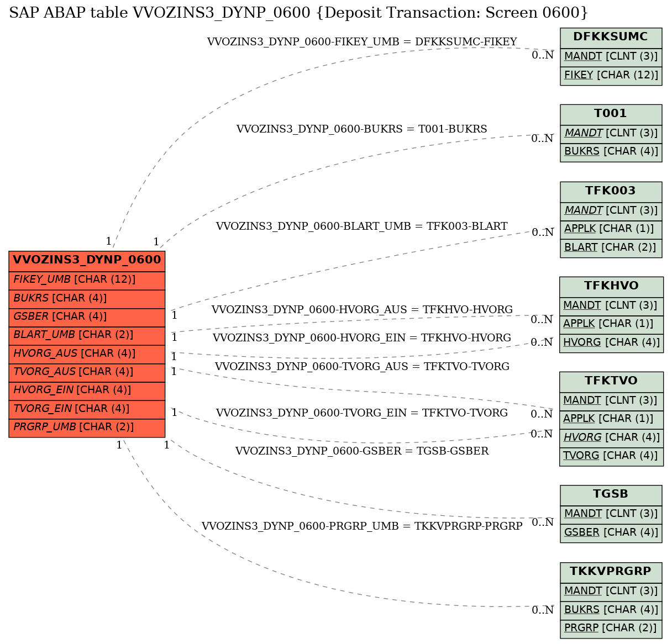
Task: Click HVORG [CHAR (4)] in TFKTVO table
Action: 611,437
